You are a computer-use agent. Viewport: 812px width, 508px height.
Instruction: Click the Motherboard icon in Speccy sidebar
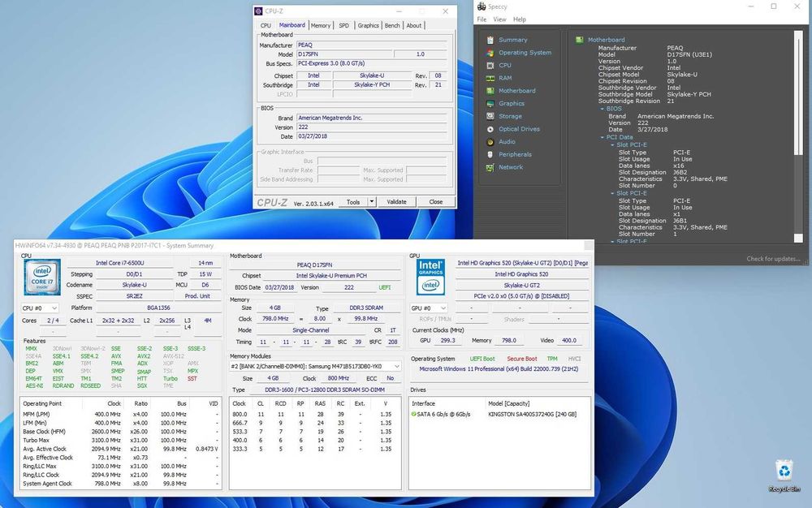pyautogui.click(x=490, y=91)
